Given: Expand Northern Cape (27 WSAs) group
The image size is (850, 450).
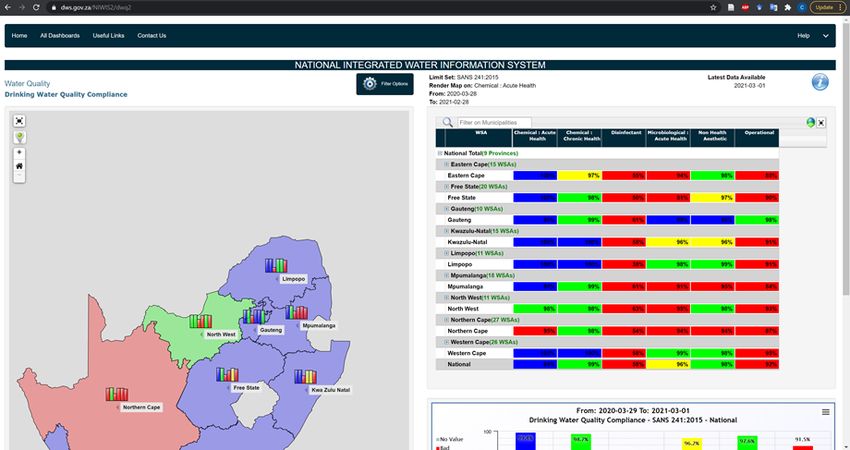Looking at the screenshot, I should [447, 320].
